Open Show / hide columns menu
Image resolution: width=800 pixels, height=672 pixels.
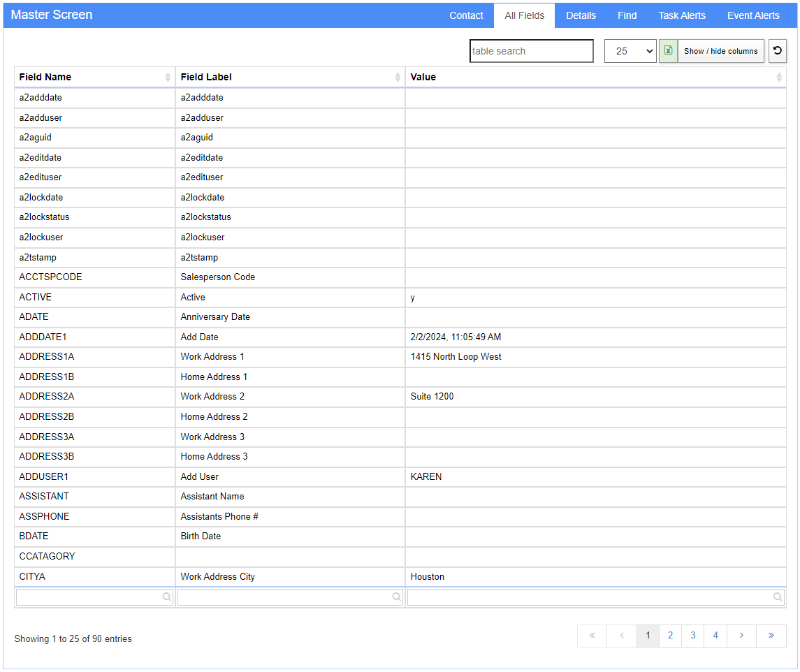coord(721,51)
